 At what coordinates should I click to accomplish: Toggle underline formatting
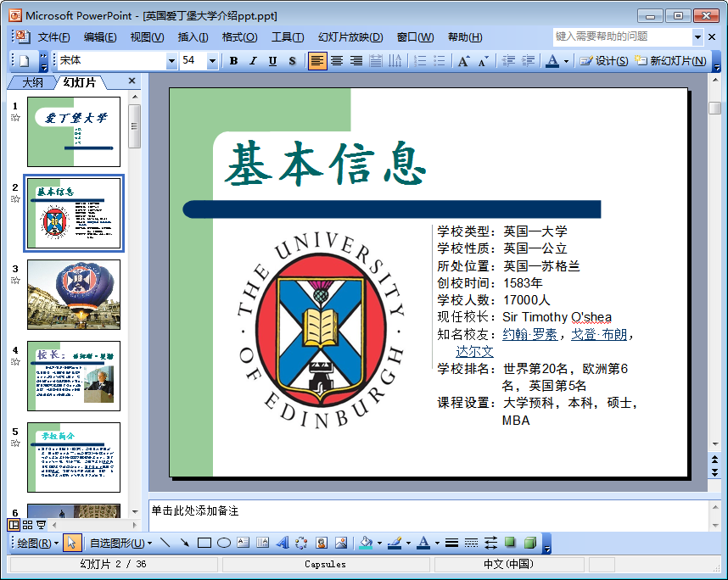(272, 61)
